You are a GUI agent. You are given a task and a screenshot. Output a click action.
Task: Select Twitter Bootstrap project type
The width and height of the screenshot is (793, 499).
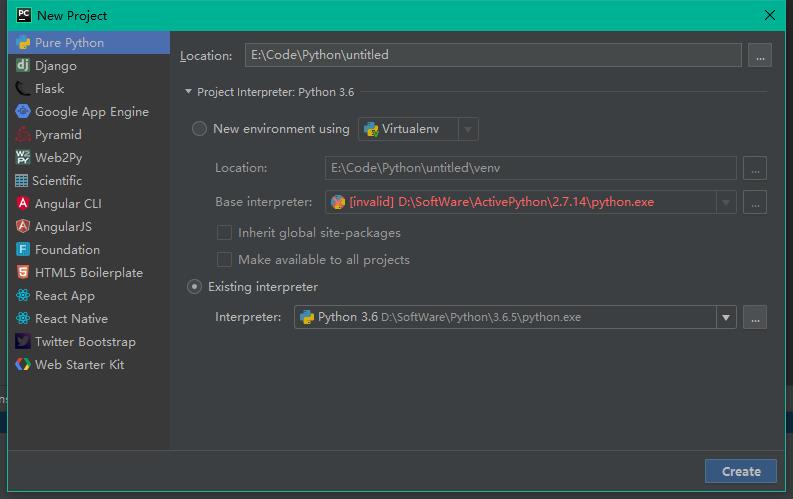89,342
